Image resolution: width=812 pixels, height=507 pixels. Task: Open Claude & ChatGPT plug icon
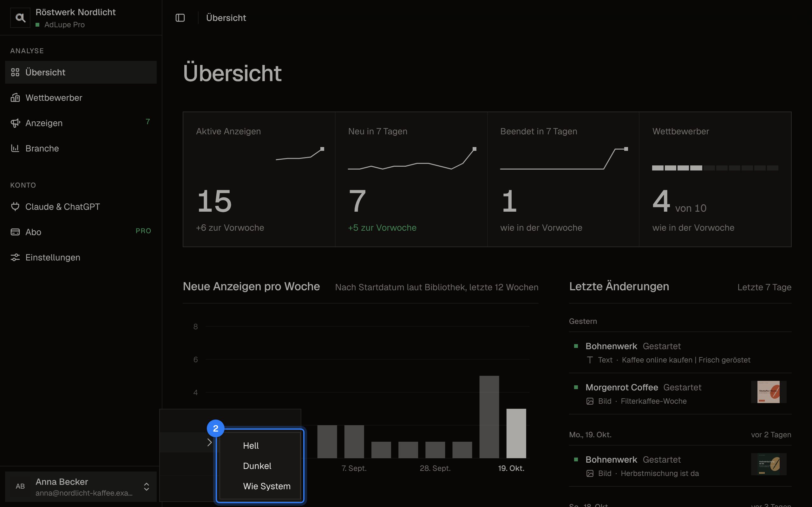[x=15, y=207]
